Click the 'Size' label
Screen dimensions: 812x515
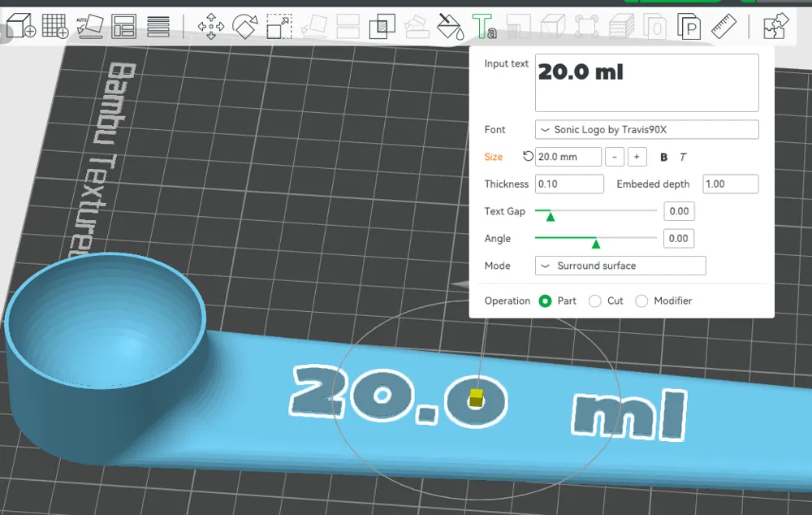click(494, 157)
